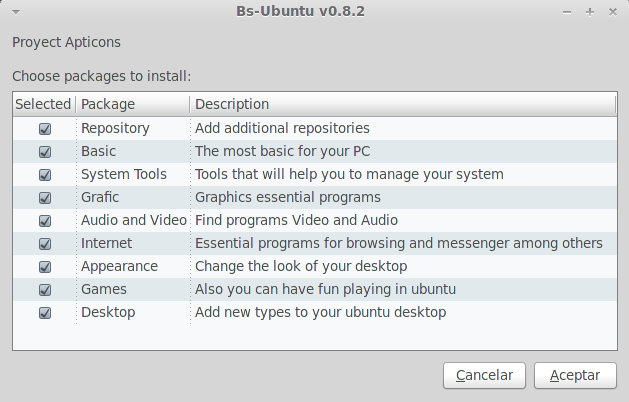The height and width of the screenshot is (402, 629).
Task: Minimize the Bs-Ubuntu window
Action: coord(567,12)
